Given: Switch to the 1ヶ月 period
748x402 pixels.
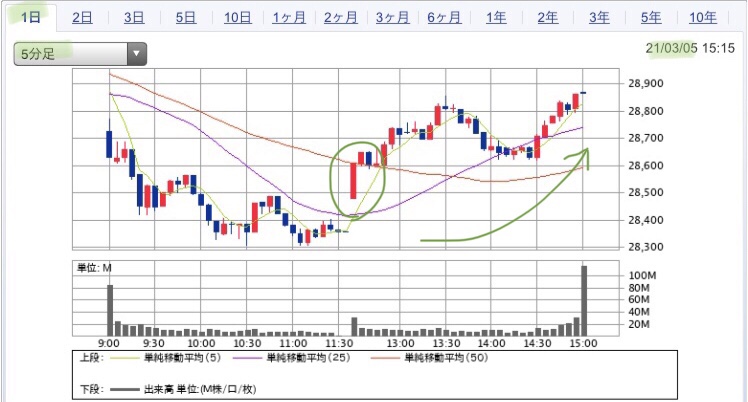Looking at the screenshot, I should point(289,18).
